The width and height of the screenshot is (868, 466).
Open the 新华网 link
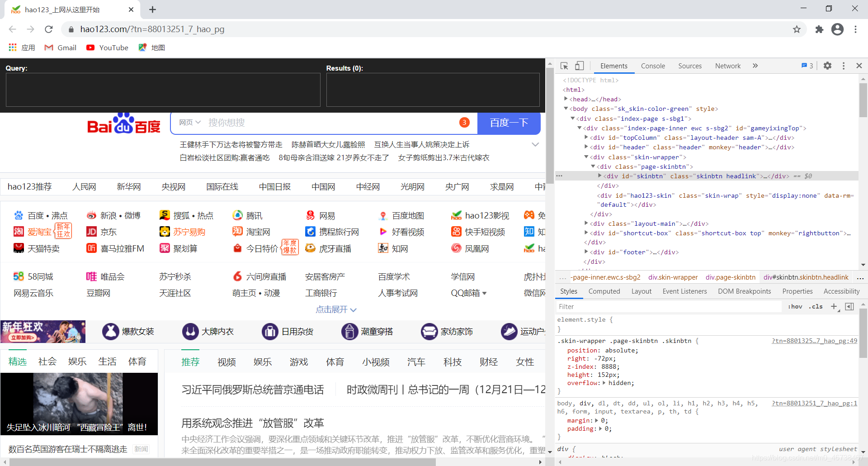point(129,187)
